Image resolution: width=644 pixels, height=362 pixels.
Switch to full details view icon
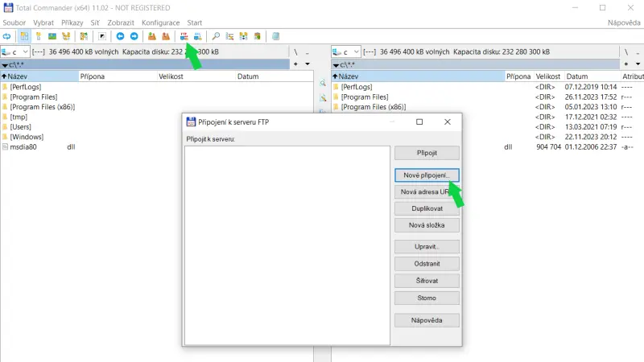coord(39,36)
